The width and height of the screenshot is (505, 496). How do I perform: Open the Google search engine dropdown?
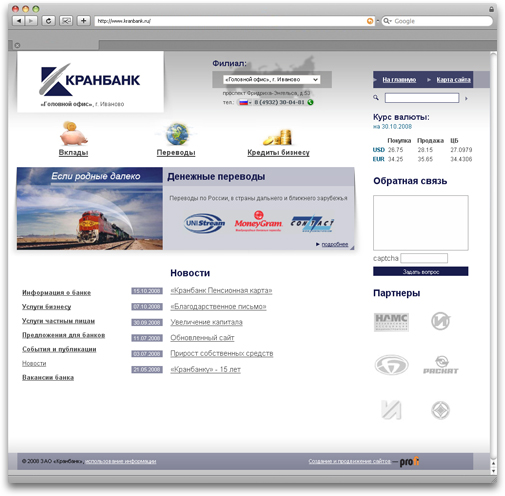(x=387, y=21)
